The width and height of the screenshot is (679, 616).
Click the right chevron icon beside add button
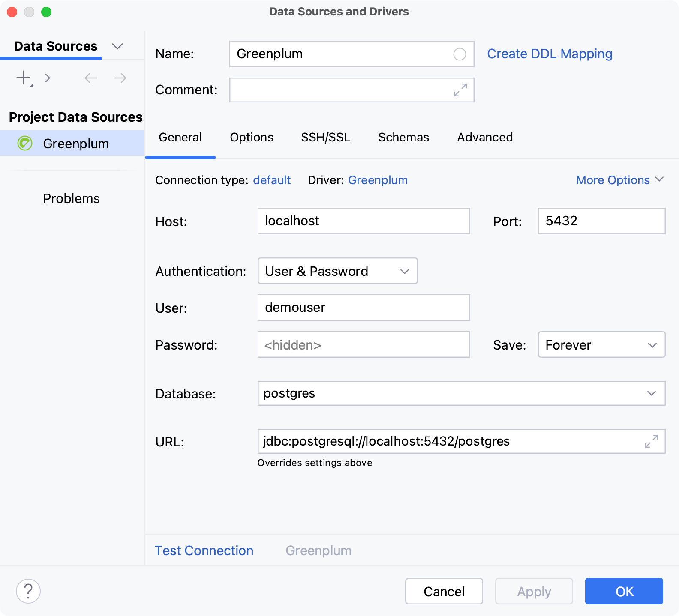point(48,78)
